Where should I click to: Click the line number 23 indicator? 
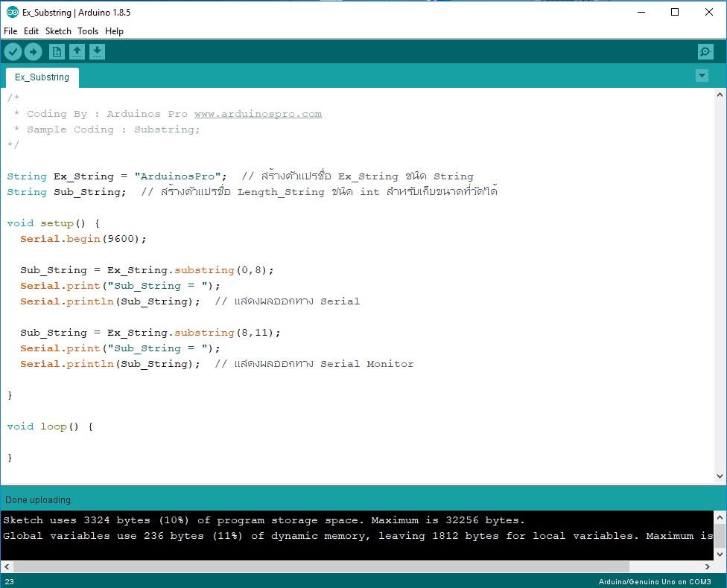point(9,581)
